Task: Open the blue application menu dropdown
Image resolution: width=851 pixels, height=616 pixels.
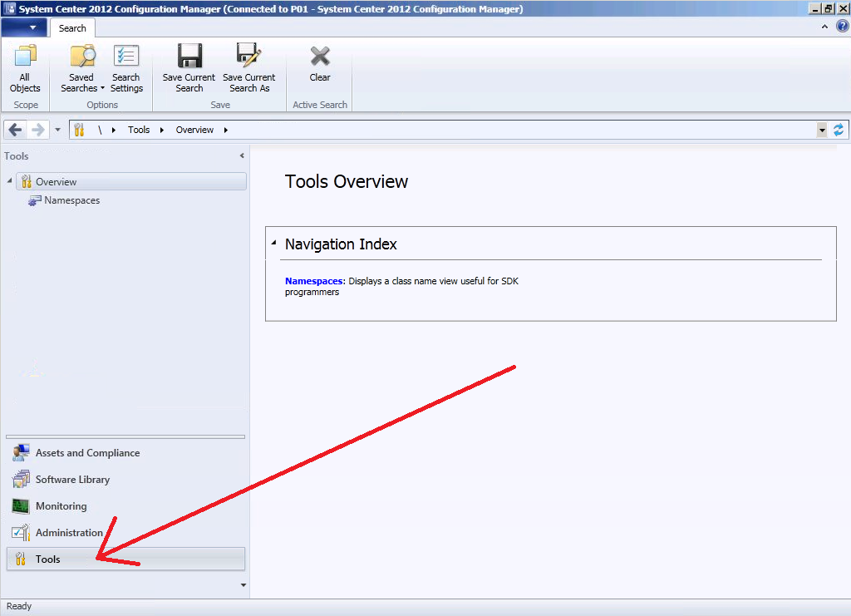Action: pos(24,27)
